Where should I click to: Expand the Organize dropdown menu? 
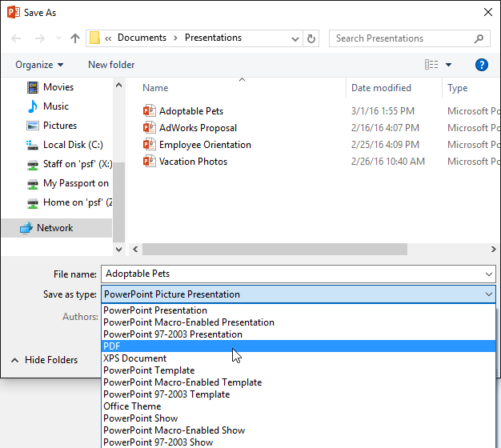(x=38, y=65)
